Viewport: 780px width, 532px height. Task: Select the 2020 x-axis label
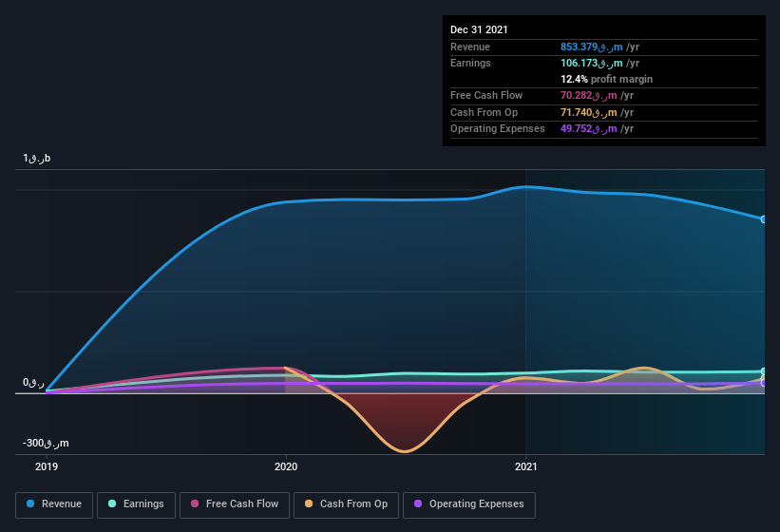[286, 466]
